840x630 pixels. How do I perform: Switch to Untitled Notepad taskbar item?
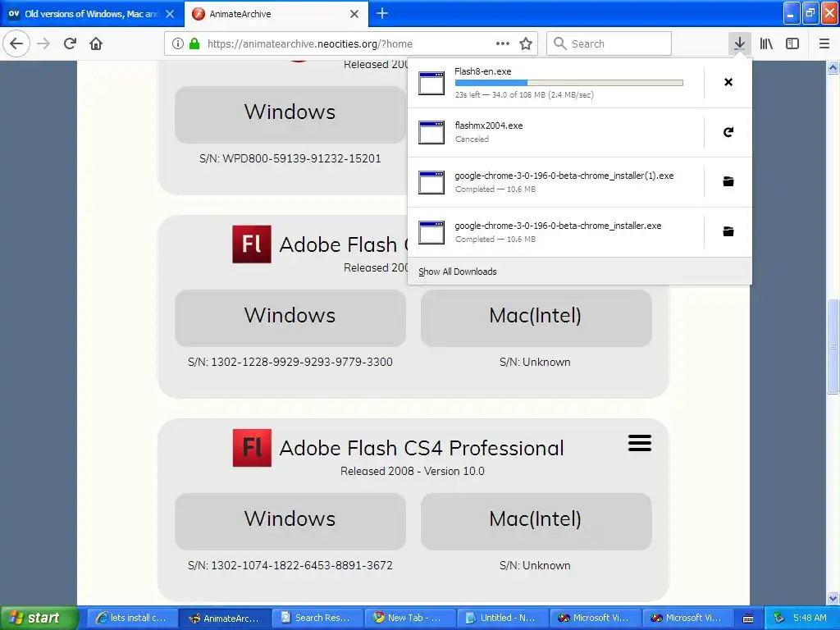click(501, 618)
